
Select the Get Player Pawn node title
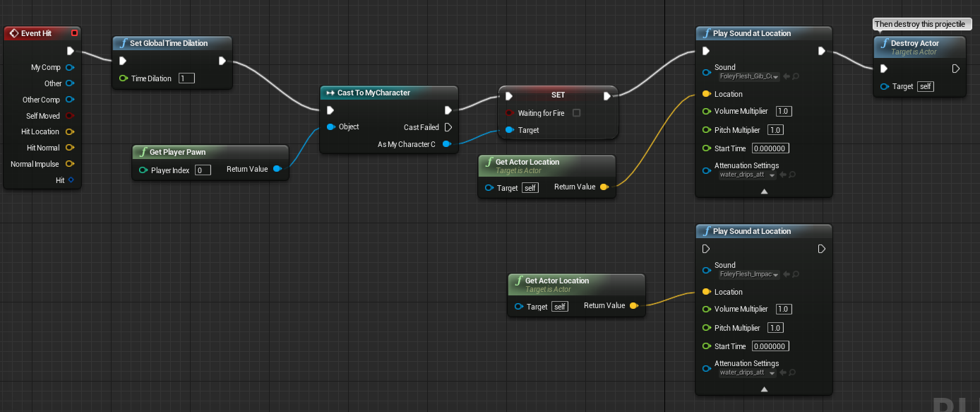tap(177, 152)
